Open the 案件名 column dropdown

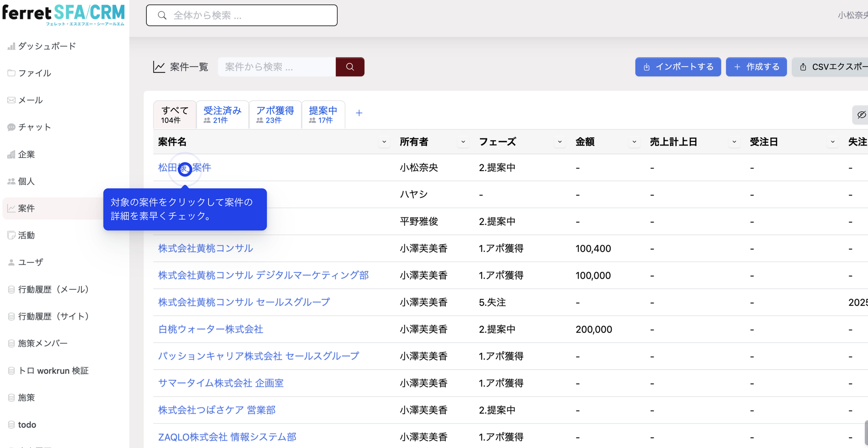[384, 142]
